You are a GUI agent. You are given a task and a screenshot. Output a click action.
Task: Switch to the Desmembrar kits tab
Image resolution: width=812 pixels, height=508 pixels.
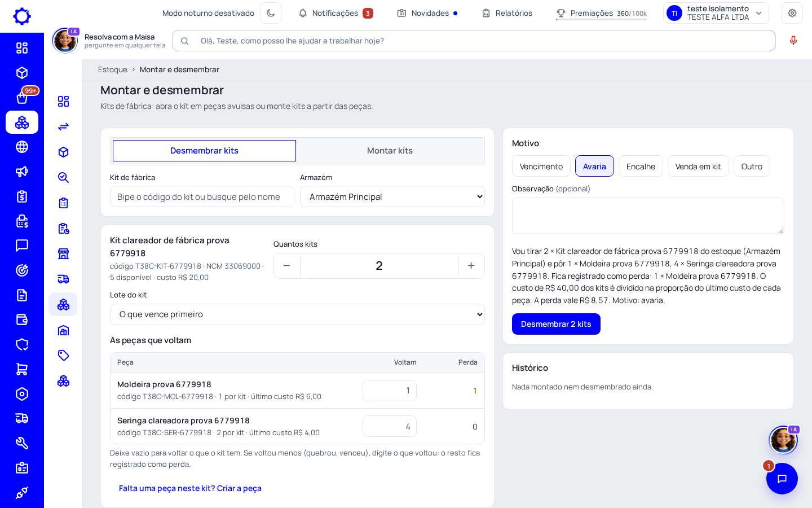point(204,151)
